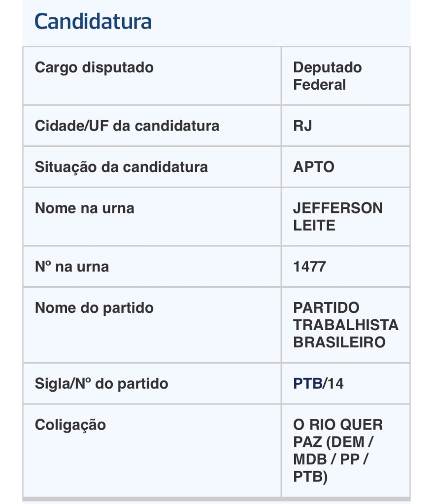This screenshot has height=504, width=433.
Task: Click 'MDB' in the coalition list
Action: (x=309, y=460)
